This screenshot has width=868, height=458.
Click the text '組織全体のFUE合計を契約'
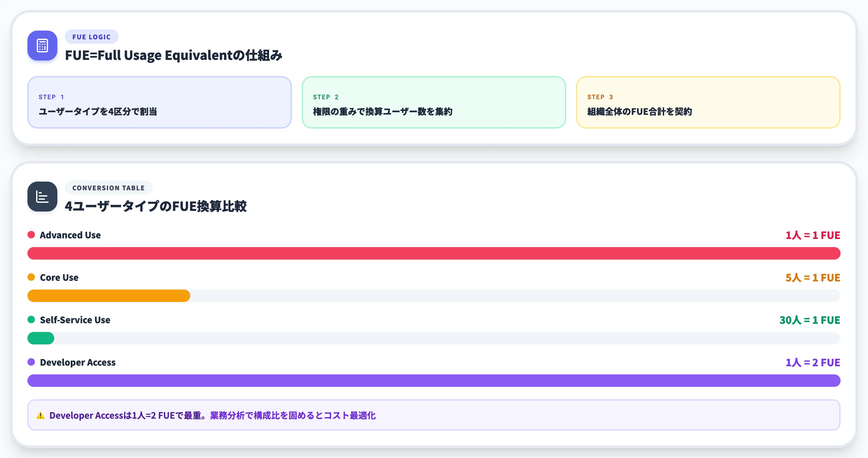tap(639, 112)
